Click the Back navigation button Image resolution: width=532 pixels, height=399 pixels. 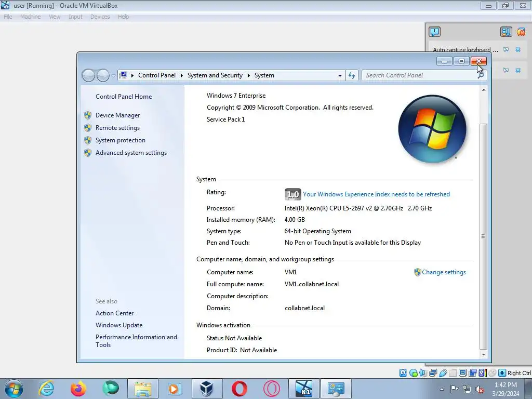click(x=88, y=75)
